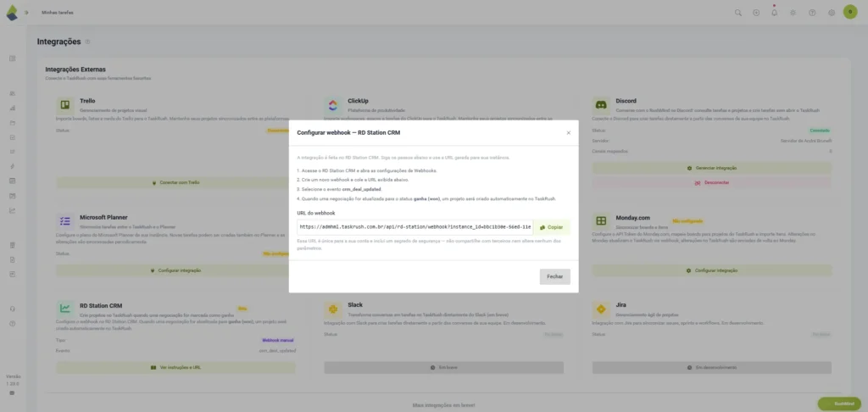
Task: Click the Beta badge on RD Station CRM
Action: click(x=242, y=309)
